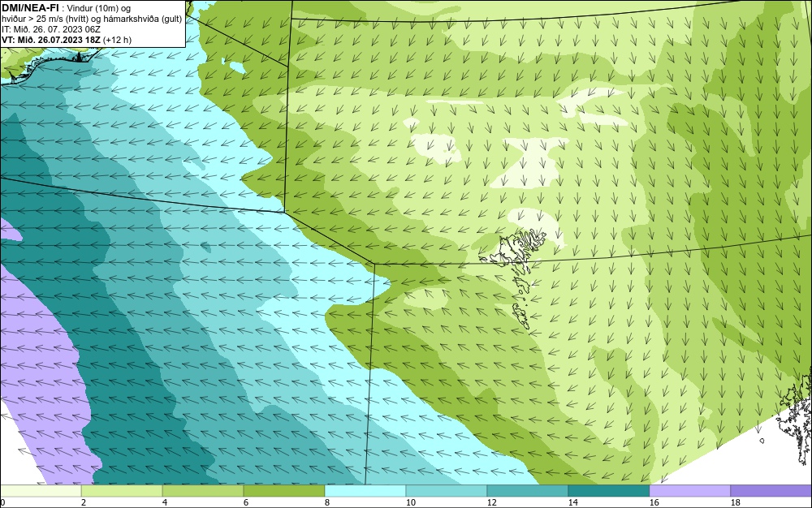Pick the purple swatch above 18 m/s

(x=771, y=490)
